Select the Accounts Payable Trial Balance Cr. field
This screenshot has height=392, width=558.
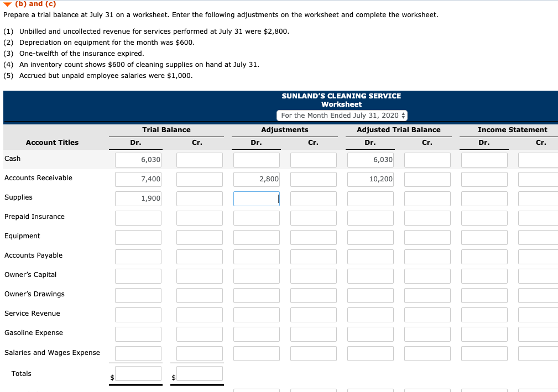[x=199, y=256]
